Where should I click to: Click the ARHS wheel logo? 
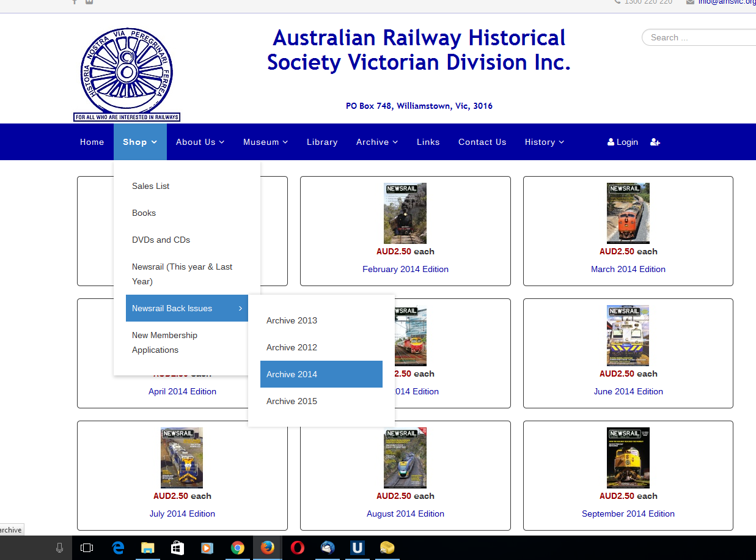pyautogui.click(x=127, y=74)
